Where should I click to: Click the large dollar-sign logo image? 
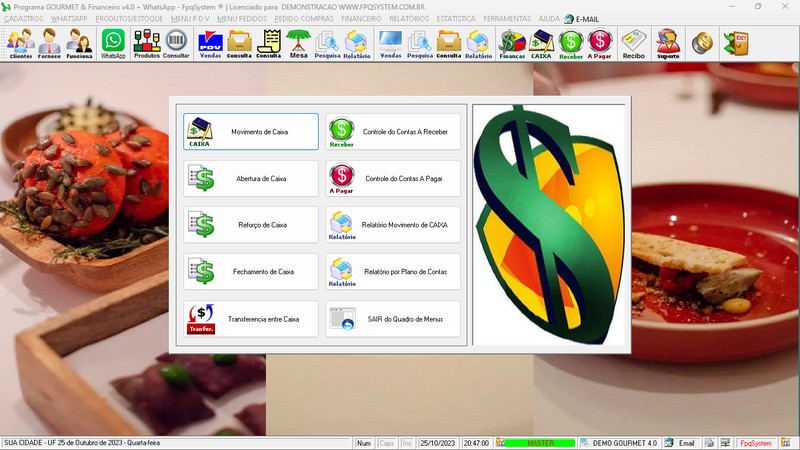549,225
